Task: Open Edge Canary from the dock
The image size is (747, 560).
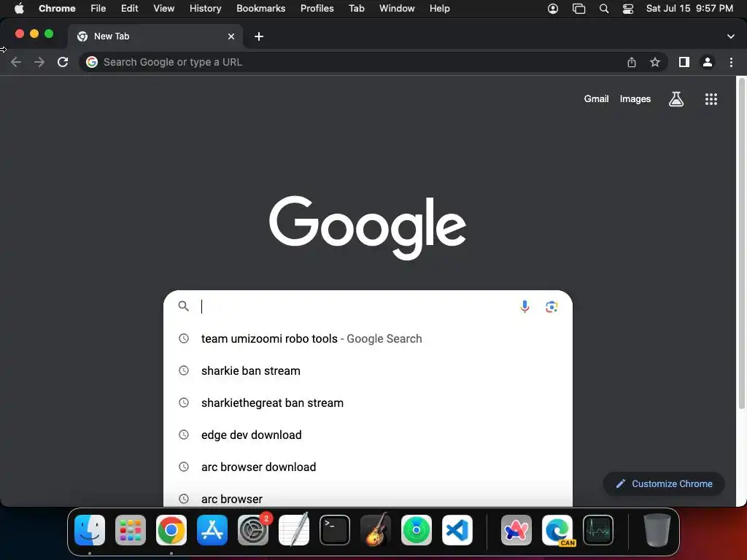Action: (557, 530)
